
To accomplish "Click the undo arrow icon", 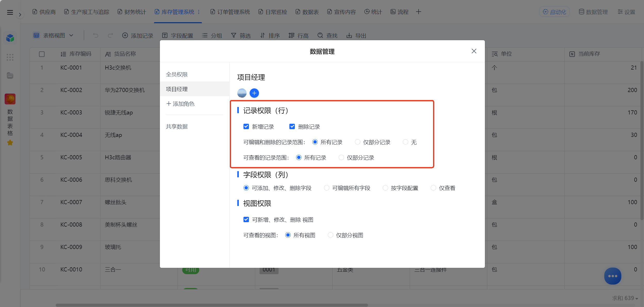I will tap(96, 35).
